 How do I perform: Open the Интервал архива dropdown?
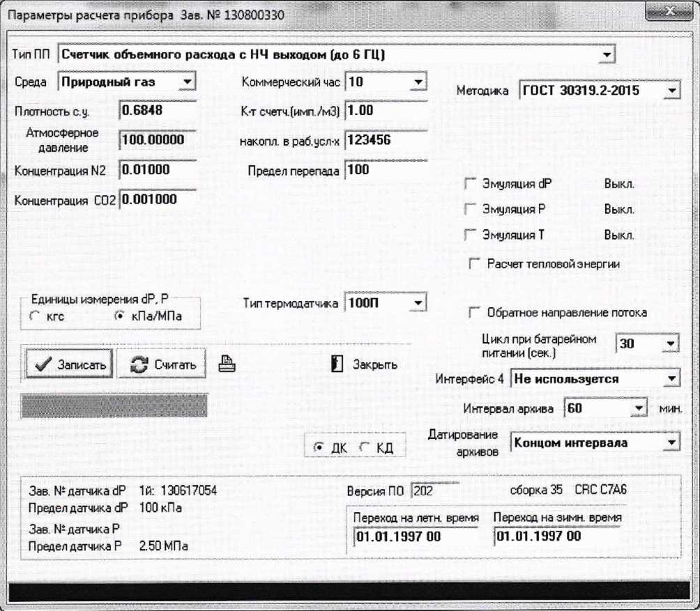tap(639, 408)
